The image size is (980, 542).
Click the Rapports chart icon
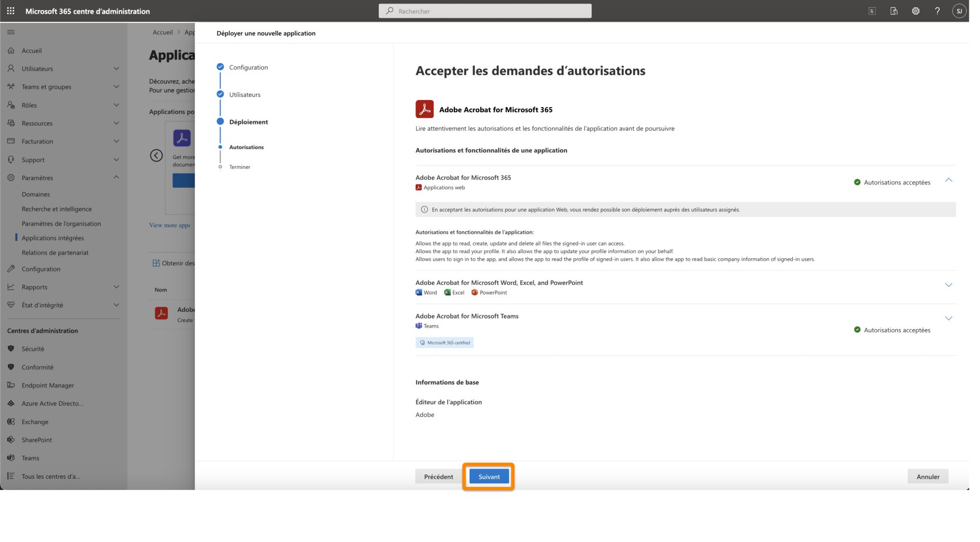pyautogui.click(x=11, y=287)
